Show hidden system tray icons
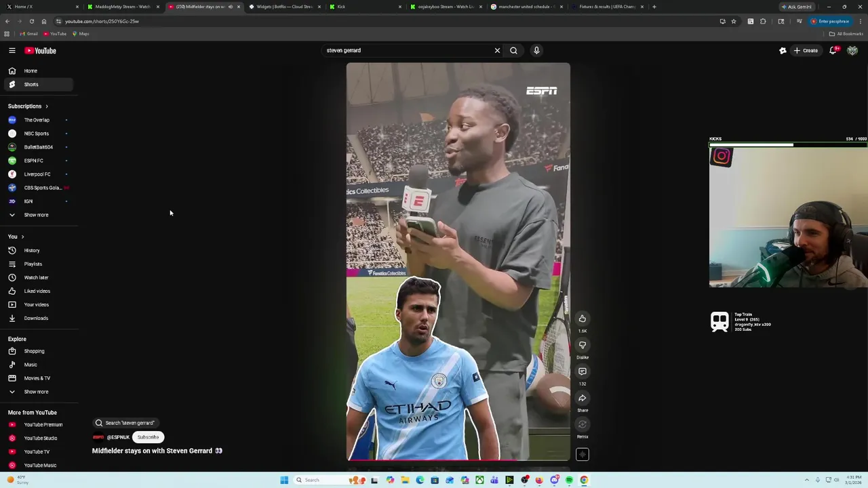The image size is (868, 488). coord(807,480)
